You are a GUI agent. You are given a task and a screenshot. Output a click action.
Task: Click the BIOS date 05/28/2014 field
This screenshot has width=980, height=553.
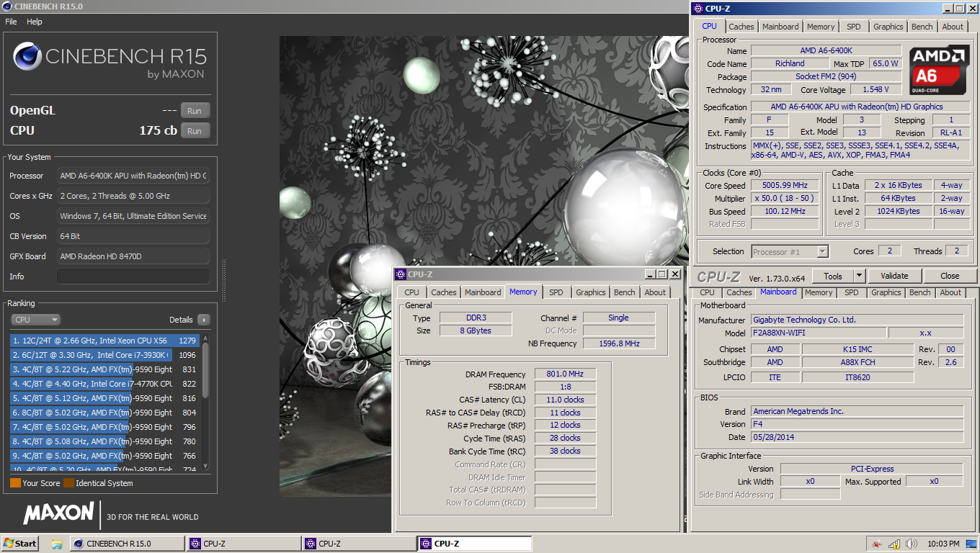pyautogui.click(x=857, y=437)
